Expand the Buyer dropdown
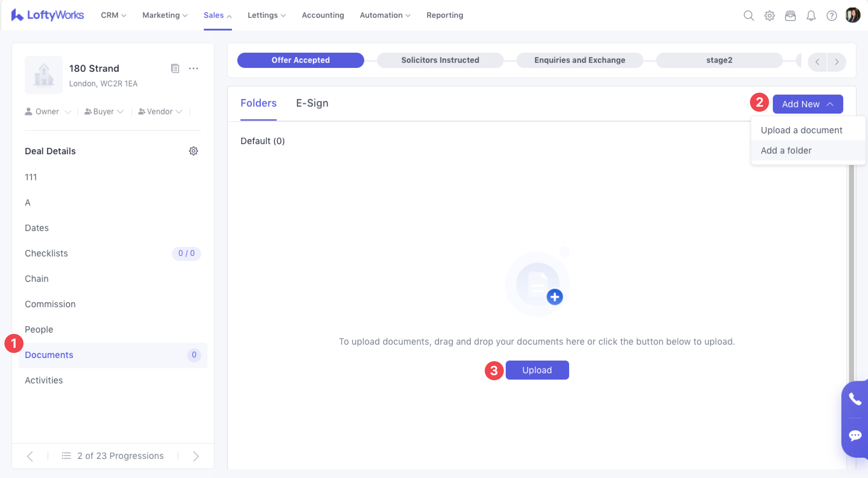 point(104,112)
